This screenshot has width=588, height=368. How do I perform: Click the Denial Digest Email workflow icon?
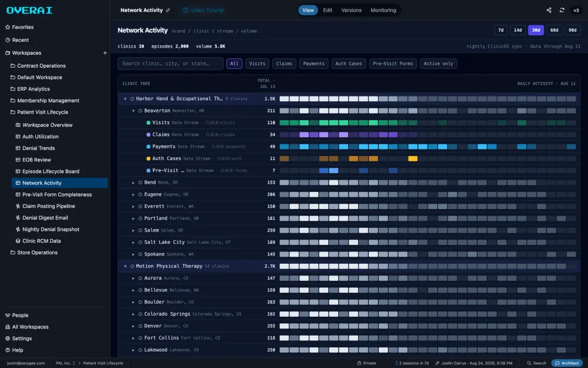[18, 218]
